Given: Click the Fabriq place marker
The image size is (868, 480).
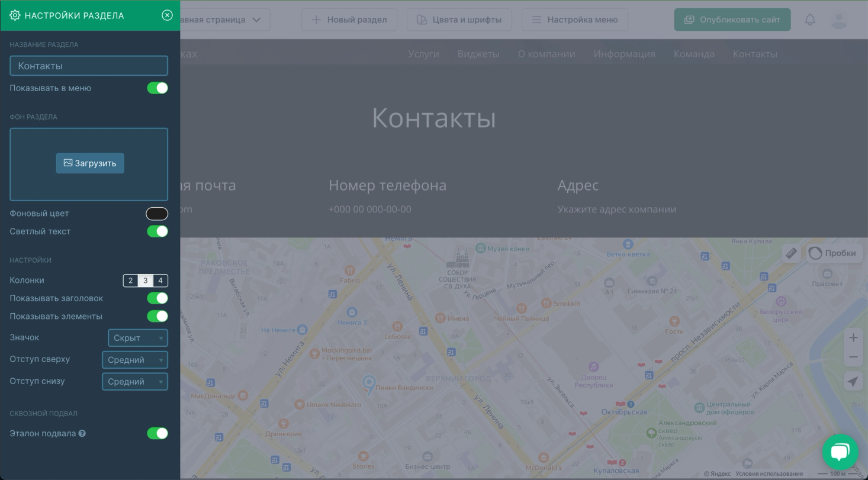Looking at the screenshot, I should tap(350, 270).
